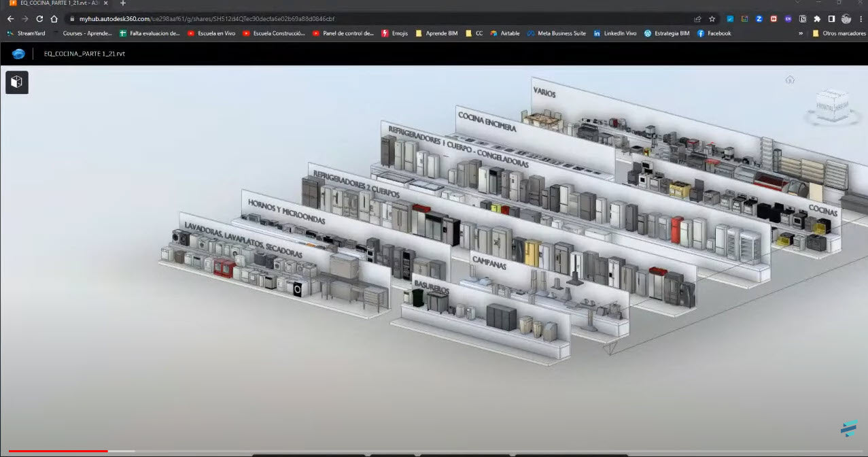
Task: Click the red video progress bar
Action: [58, 451]
